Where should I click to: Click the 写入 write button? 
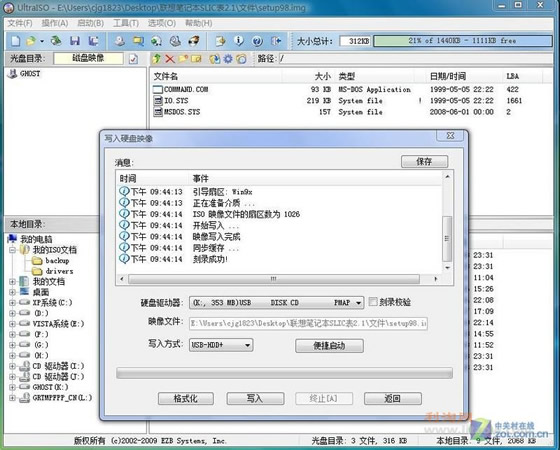pos(255,398)
